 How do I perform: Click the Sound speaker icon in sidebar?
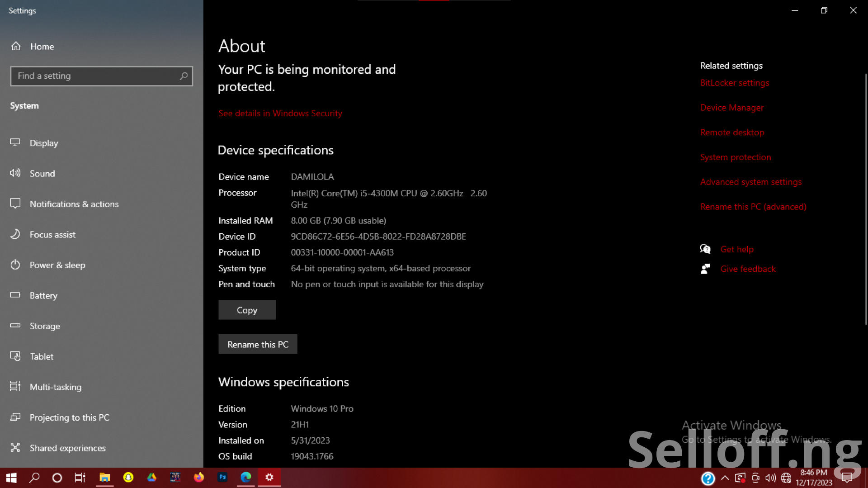[x=15, y=173]
